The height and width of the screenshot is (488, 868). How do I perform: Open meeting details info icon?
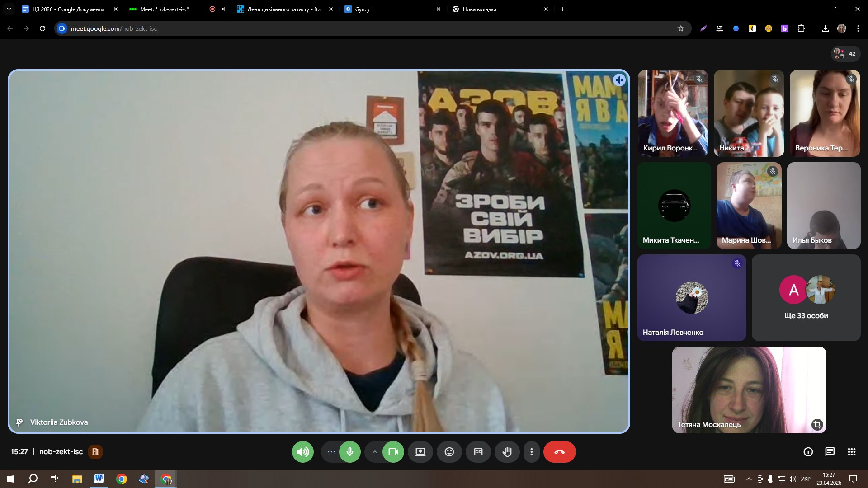click(808, 452)
